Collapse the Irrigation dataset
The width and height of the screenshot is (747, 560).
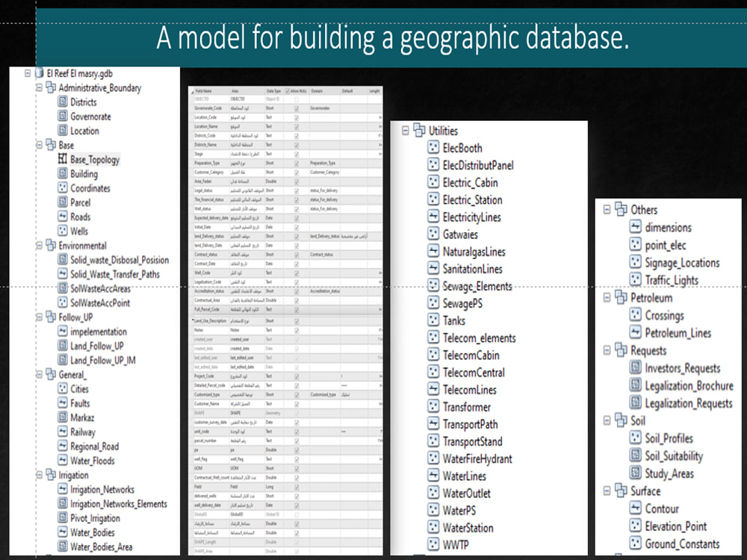coord(39,475)
